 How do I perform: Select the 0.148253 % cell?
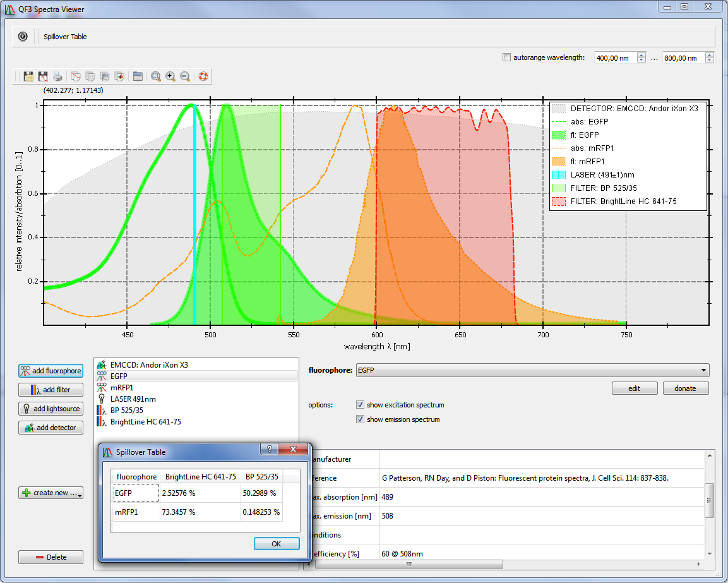(262, 512)
